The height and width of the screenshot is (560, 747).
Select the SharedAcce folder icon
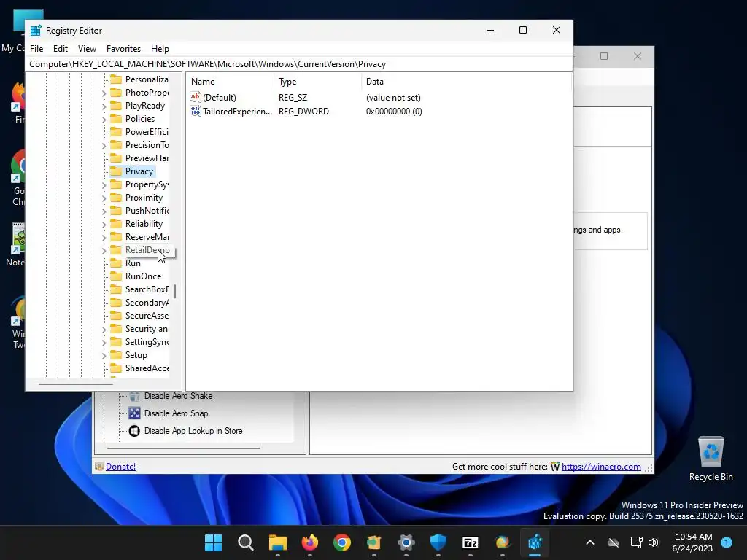[116, 368]
